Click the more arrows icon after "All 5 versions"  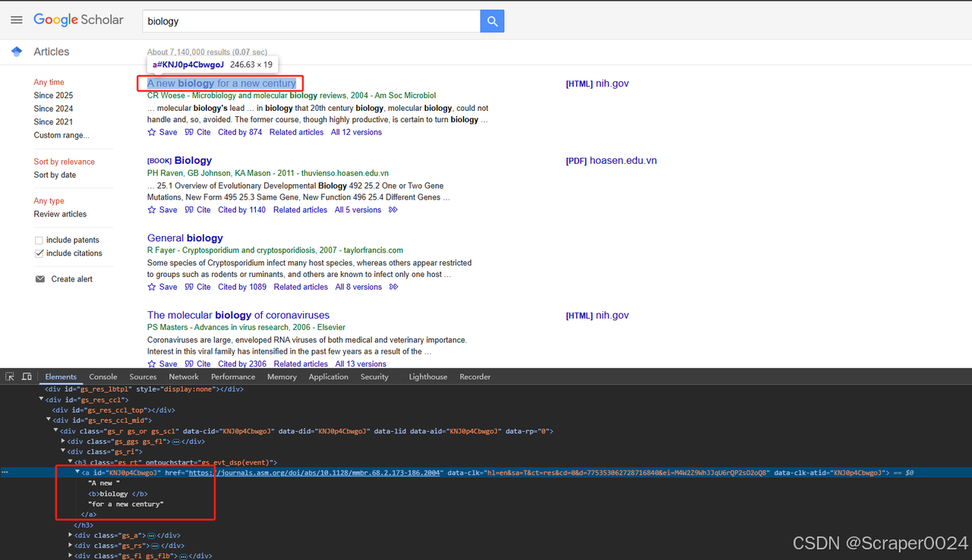pos(393,210)
